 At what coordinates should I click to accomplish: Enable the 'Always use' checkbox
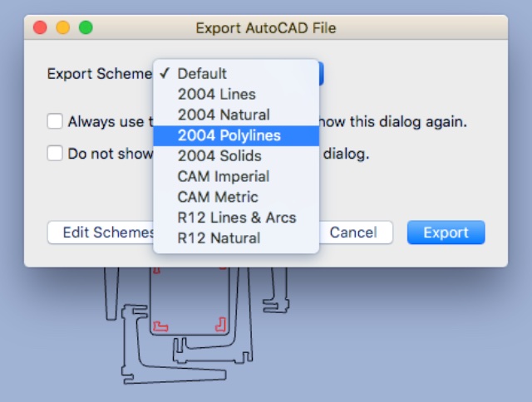tap(55, 121)
